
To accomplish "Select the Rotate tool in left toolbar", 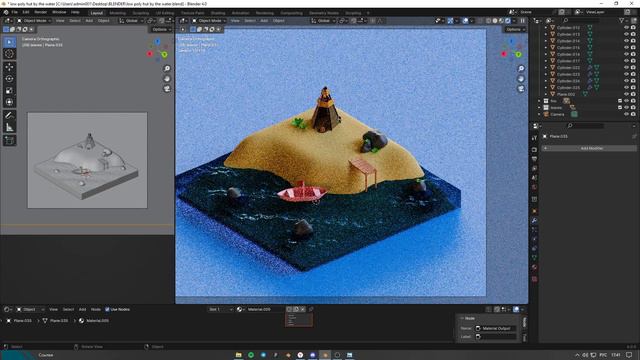I will click(x=9, y=79).
